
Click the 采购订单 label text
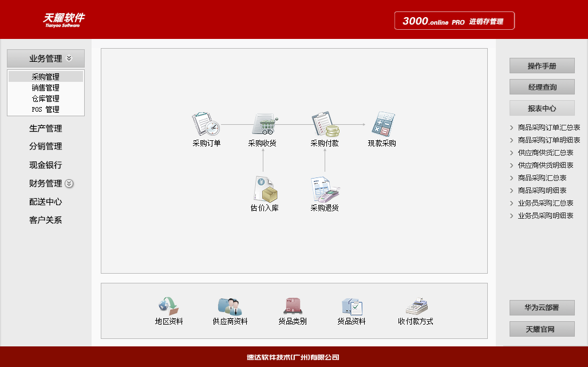[207, 143]
